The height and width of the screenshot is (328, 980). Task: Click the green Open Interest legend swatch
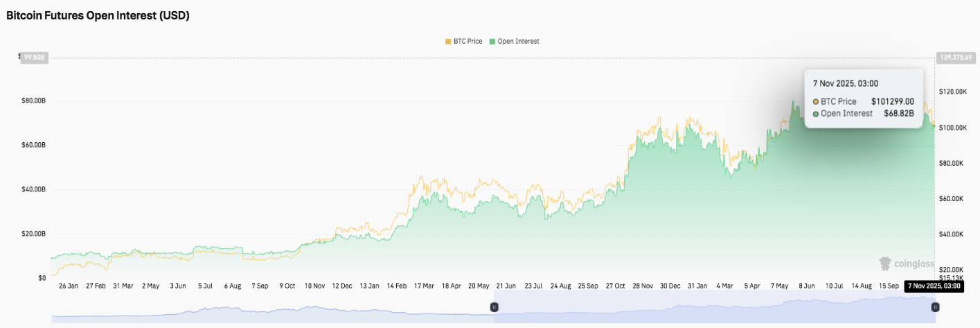point(492,42)
